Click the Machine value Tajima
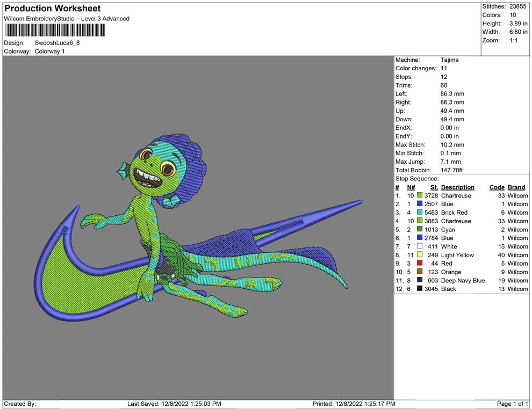 tap(449, 60)
